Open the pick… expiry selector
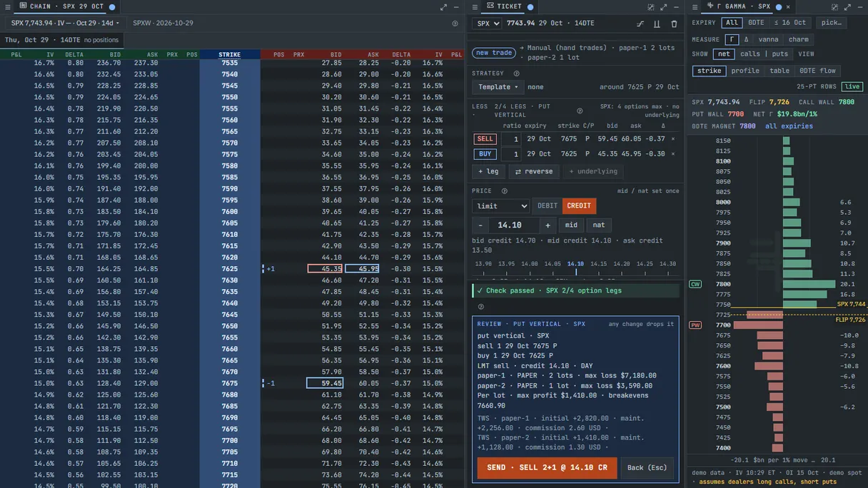This screenshot has width=868, height=488. [831, 23]
